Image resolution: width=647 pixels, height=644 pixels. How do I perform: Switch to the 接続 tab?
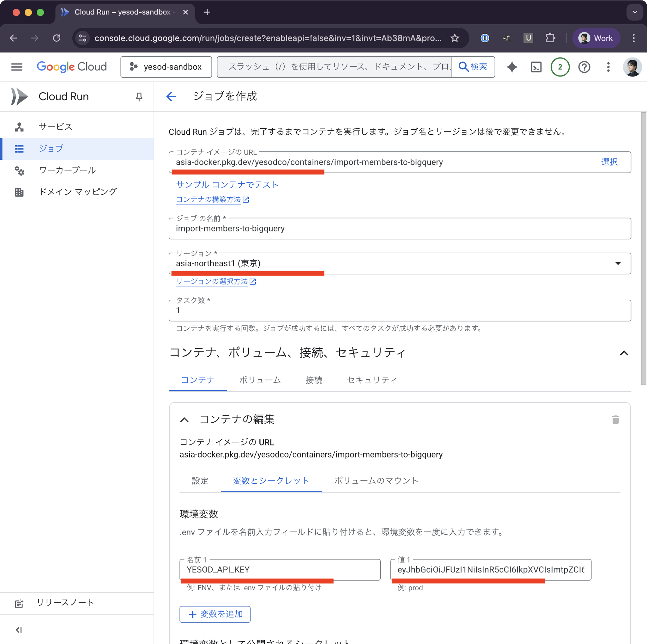(x=314, y=380)
